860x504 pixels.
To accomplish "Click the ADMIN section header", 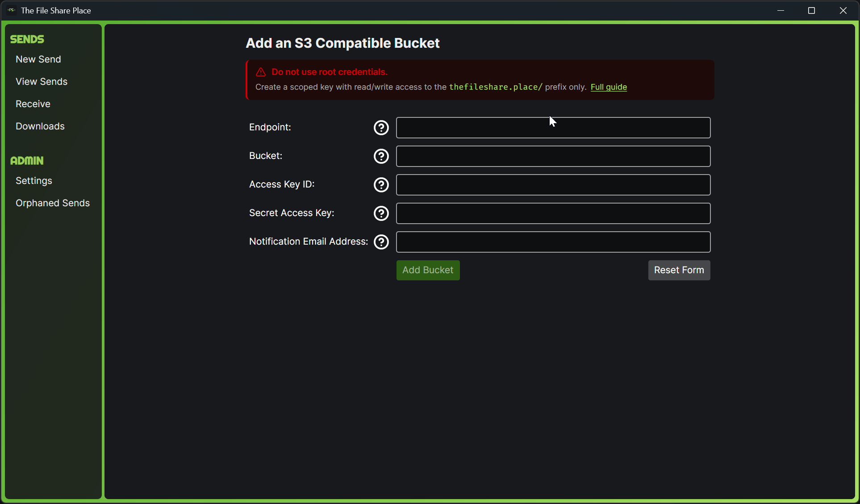I will tap(27, 161).
